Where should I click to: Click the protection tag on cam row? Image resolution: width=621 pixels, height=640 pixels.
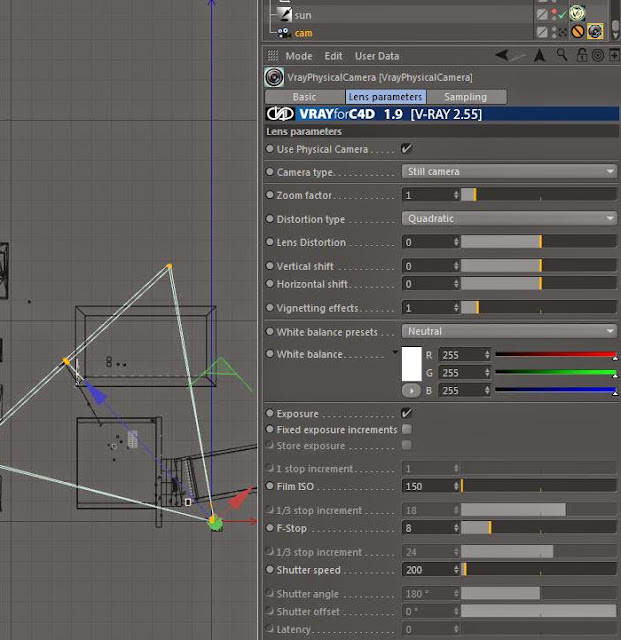pos(577,31)
